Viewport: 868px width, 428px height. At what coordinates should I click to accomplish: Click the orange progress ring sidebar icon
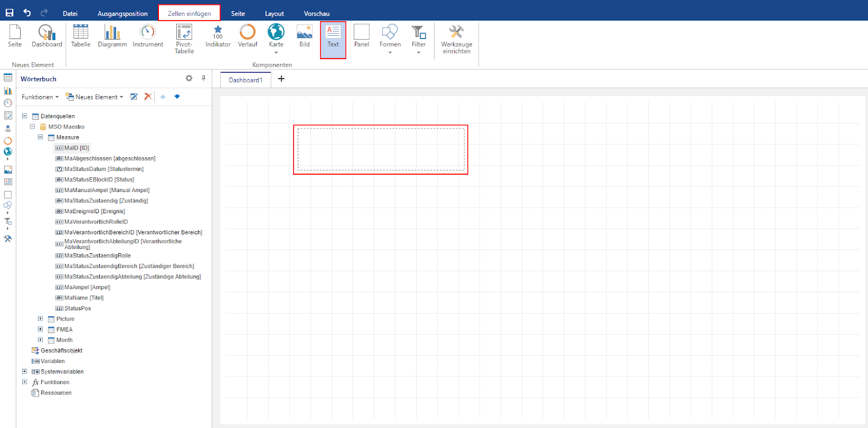(8, 141)
